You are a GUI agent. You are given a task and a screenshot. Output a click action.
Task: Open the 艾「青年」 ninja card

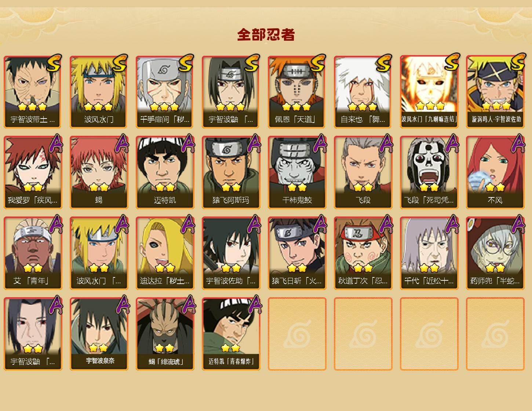click(x=33, y=253)
